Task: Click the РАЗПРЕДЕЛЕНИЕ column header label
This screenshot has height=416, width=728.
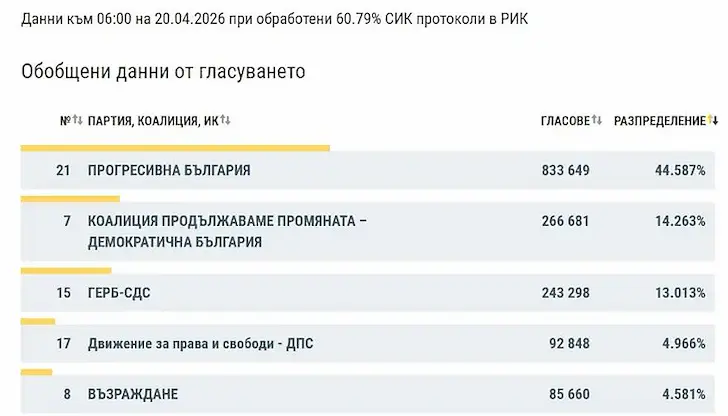Action: (659, 121)
